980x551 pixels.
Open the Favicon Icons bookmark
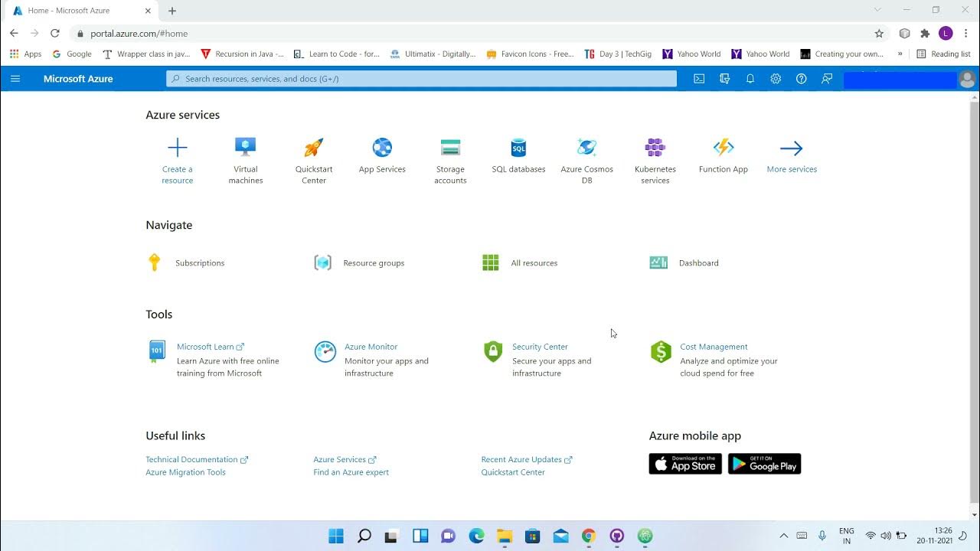tap(530, 54)
